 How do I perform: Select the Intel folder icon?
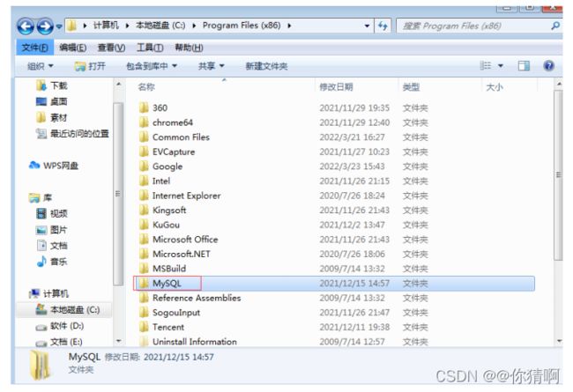point(144,181)
